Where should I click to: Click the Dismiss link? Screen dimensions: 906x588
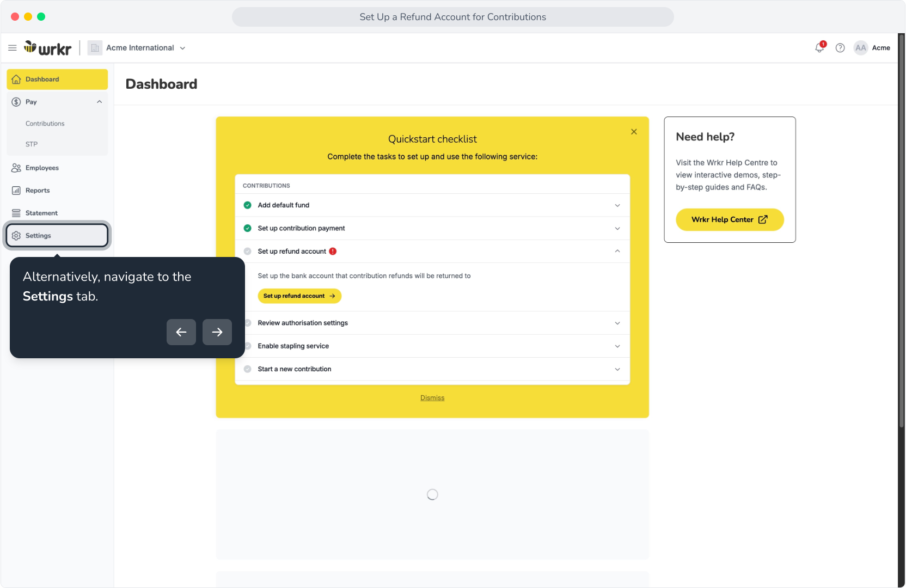click(432, 398)
